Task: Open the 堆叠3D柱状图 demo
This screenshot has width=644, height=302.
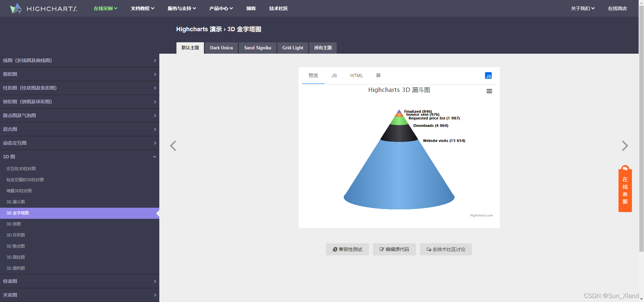Action: (x=79, y=191)
